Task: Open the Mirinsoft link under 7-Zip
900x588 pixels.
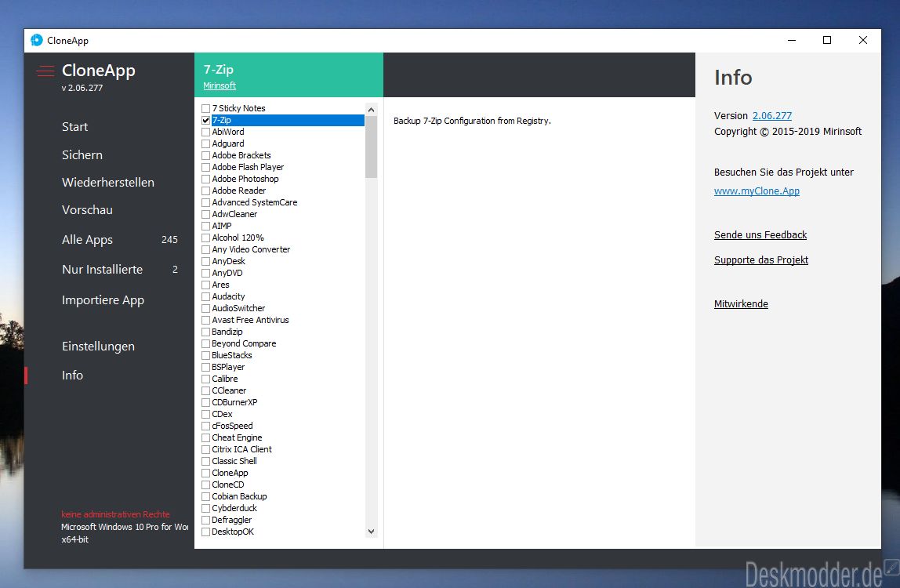Action: click(x=220, y=85)
